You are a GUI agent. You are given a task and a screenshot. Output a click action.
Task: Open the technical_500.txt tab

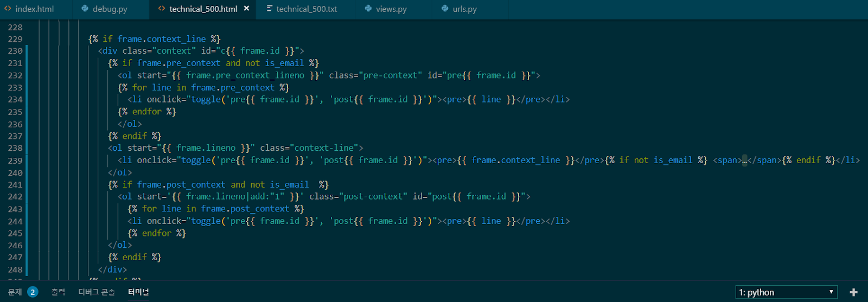coord(306,9)
